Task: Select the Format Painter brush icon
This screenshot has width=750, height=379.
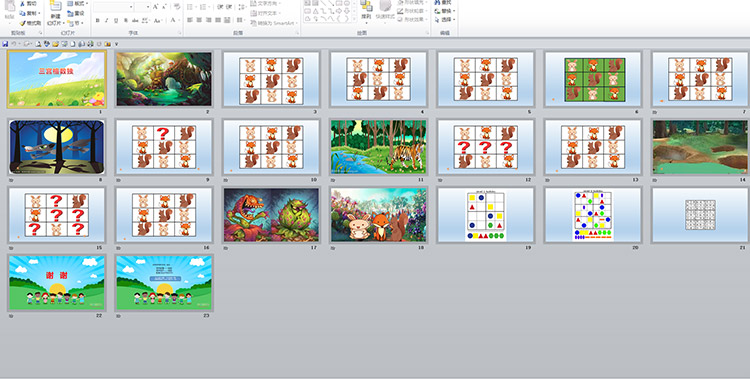Action: [31, 23]
